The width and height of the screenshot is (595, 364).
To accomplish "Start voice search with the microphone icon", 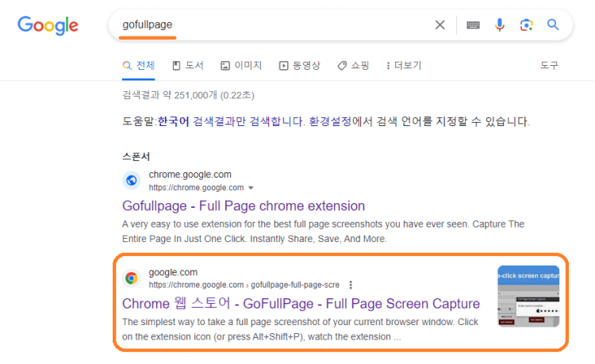I will 499,25.
